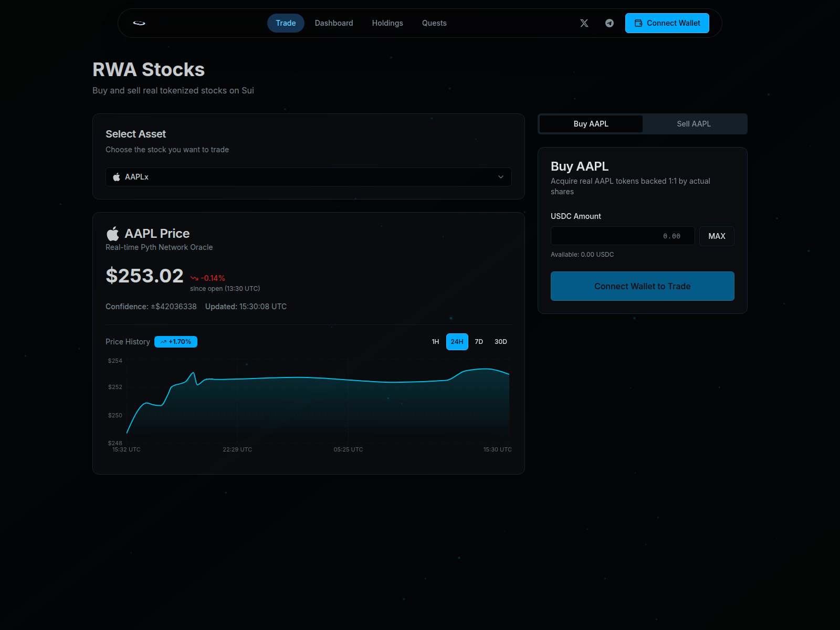Select the 7D price history range
This screenshot has height=630, width=840.
click(479, 342)
